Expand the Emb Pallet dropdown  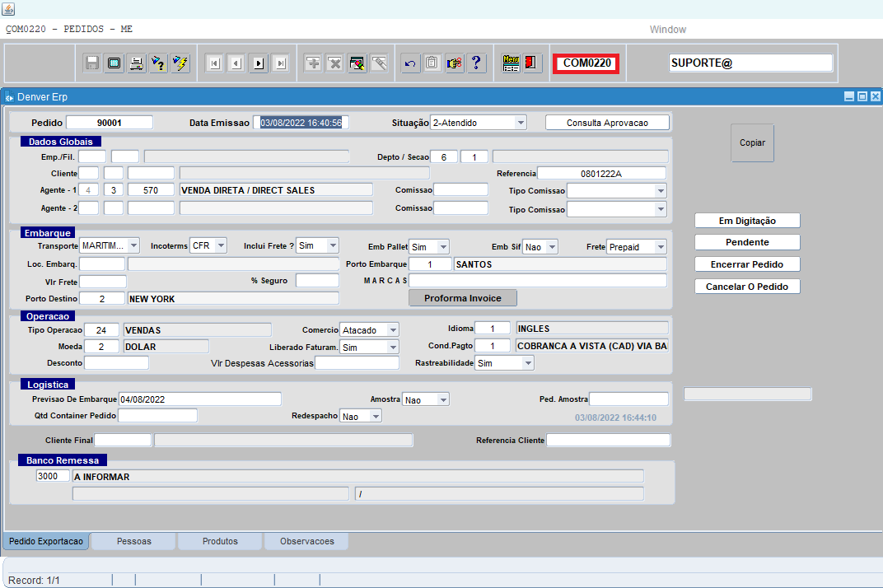click(444, 247)
